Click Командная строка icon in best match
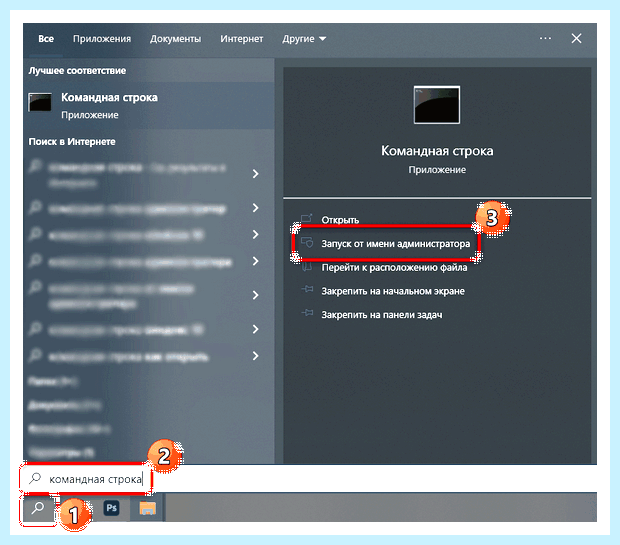The width and height of the screenshot is (620, 545). (40, 102)
